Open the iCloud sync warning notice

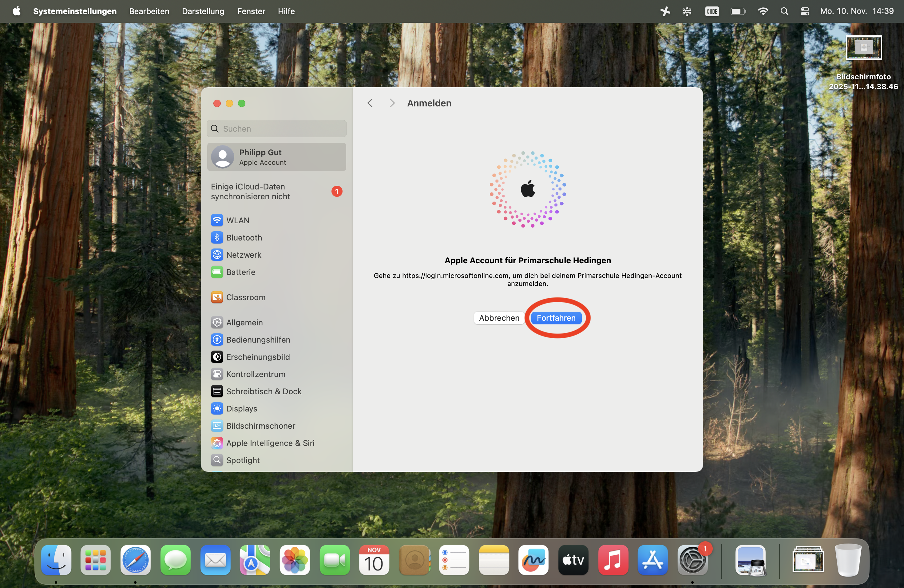point(276,192)
